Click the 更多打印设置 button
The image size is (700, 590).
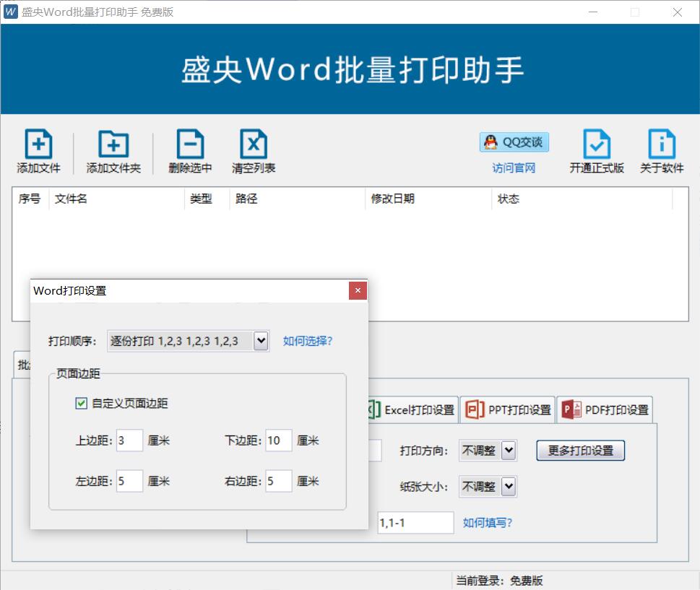tap(580, 451)
